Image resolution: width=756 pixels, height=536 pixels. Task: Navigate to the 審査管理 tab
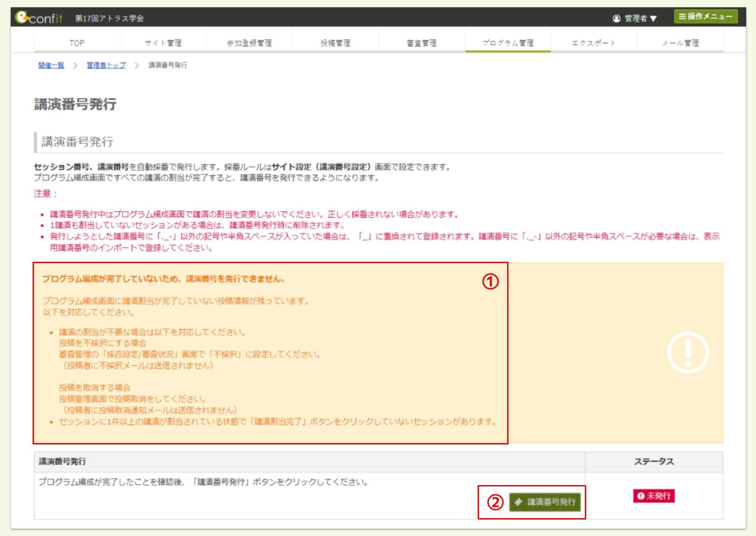click(x=421, y=43)
